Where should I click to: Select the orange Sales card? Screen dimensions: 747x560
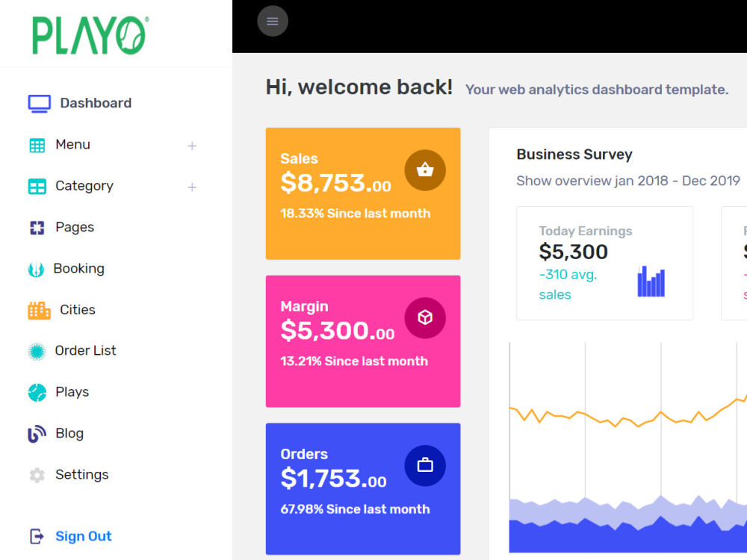(363, 193)
